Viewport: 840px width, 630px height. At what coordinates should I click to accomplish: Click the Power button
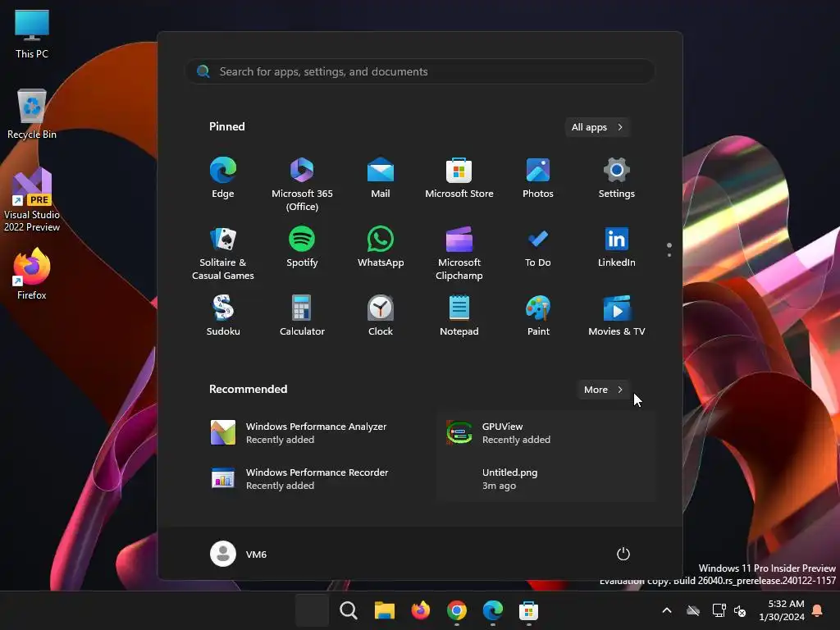[x=623, y=554]
